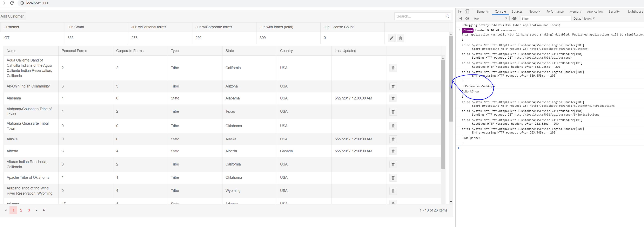The height and width of the screenshot is (227, 644).
Task: Open the Elements tab
Action: (482, 12)
